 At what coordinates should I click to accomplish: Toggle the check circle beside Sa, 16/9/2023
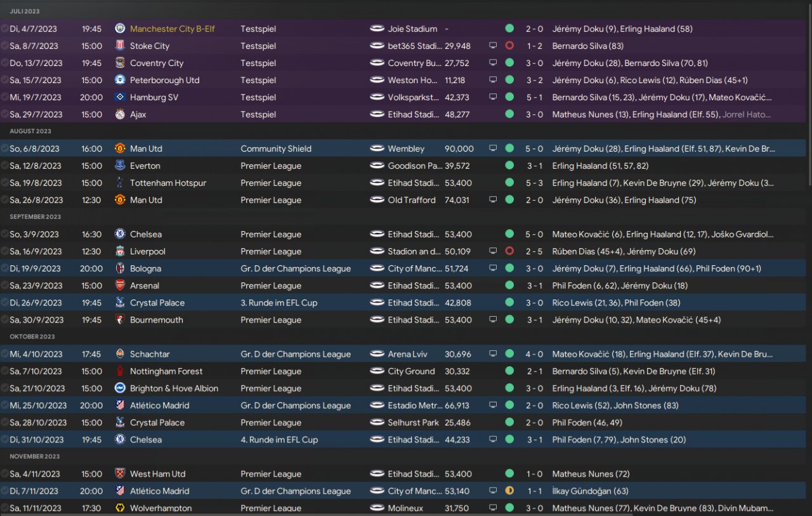click(4, 251)
